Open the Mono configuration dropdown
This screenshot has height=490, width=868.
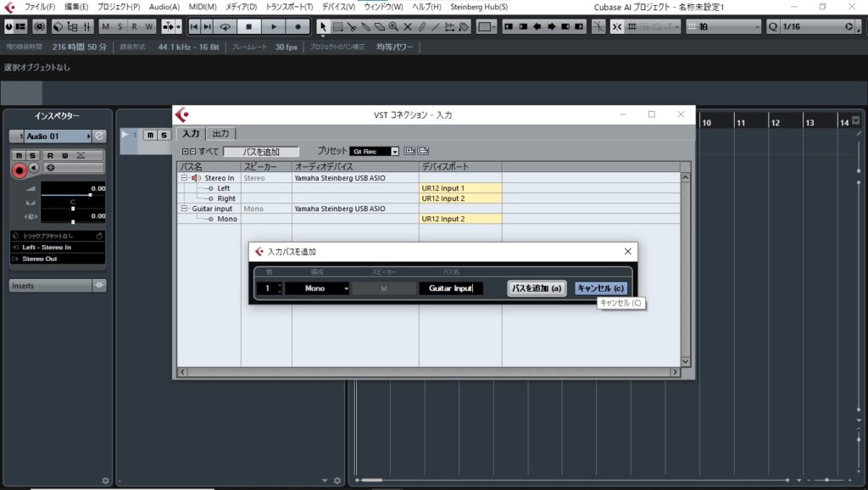pyautogui.click(x=317, y=288)
